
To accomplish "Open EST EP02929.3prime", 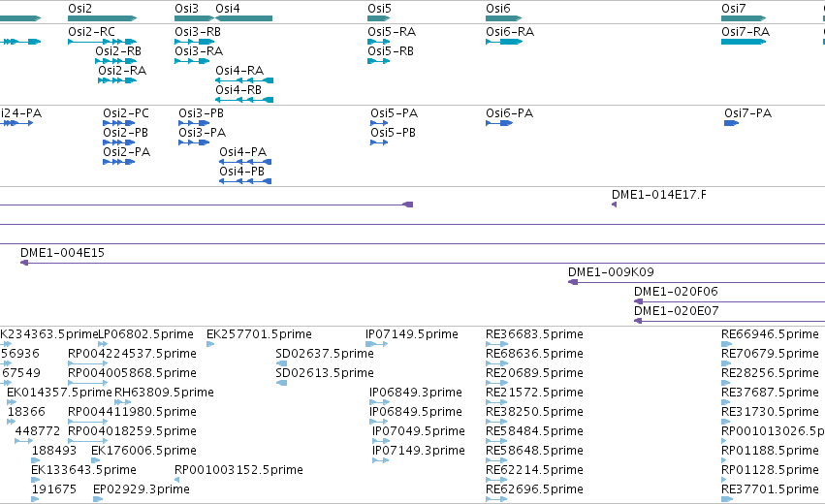I will click(x=97, y=499).
